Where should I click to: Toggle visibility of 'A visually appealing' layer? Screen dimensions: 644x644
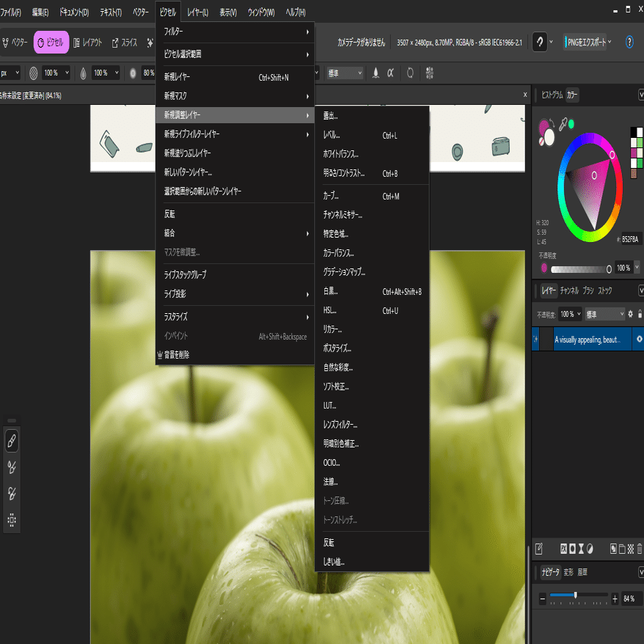[639, 339]
